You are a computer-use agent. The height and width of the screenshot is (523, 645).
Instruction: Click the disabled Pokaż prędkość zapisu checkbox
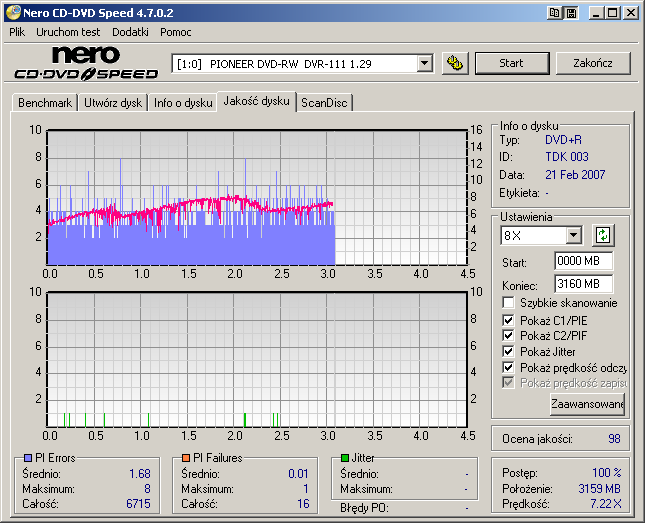(x=508, y=383)
